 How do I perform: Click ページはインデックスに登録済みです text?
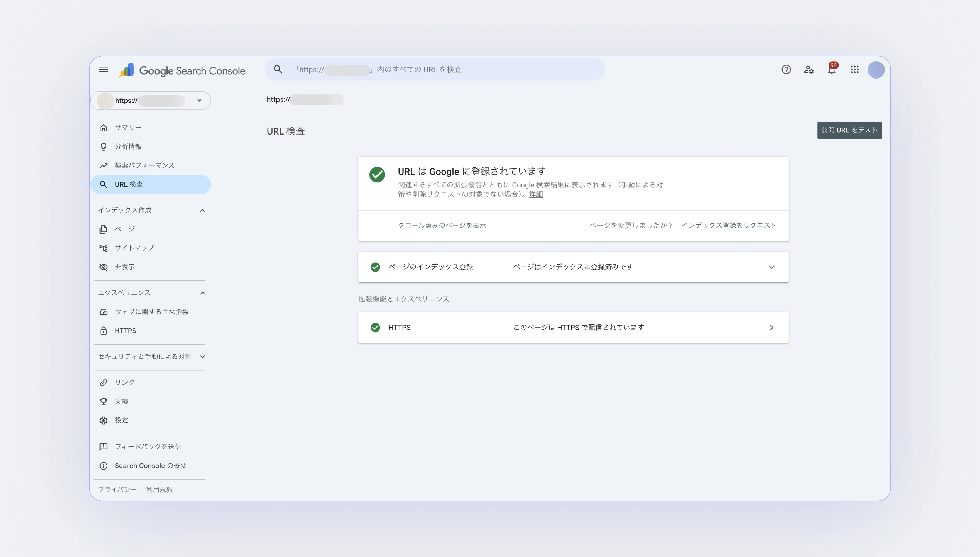coord(573,267)
